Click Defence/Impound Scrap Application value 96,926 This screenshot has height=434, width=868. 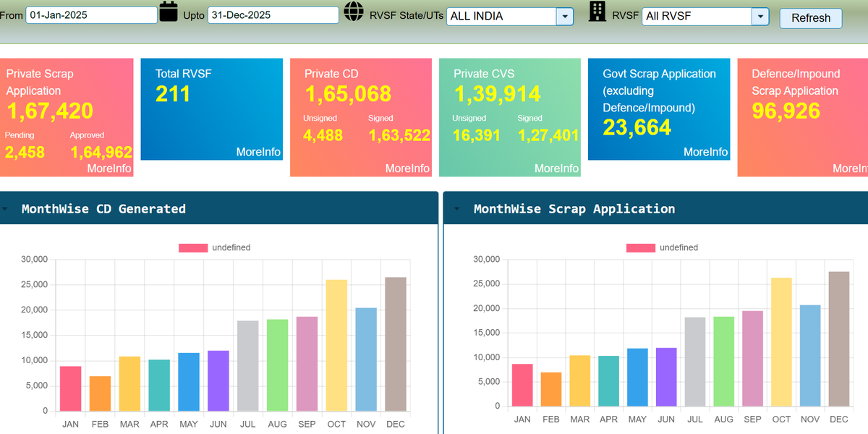[x=786, y=111]
